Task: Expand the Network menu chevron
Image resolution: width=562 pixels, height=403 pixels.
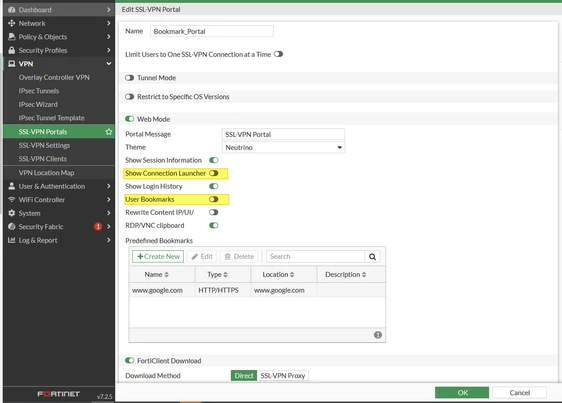Action: (109, 23)
